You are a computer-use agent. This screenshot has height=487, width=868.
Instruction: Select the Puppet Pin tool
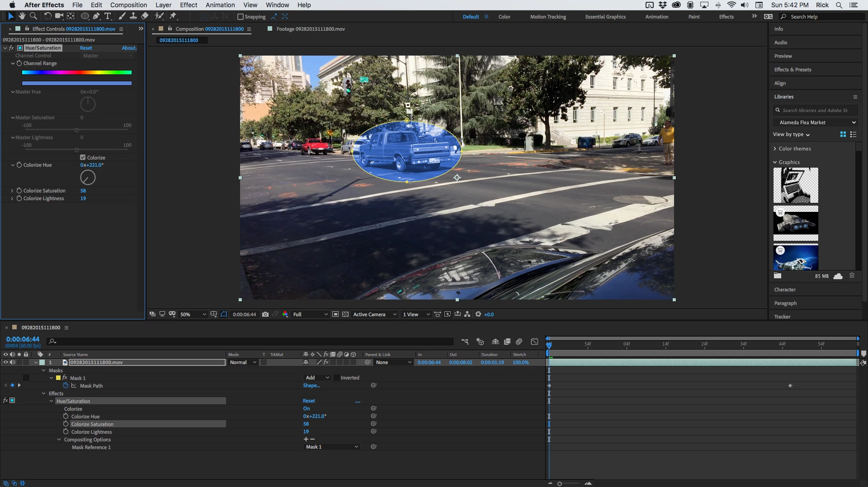(x=173, y=16)
